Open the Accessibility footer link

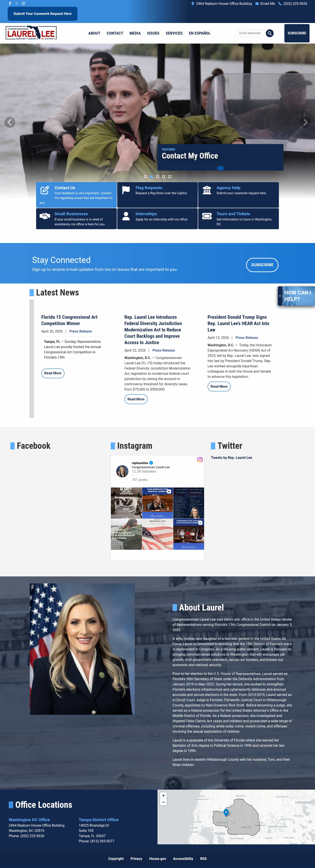click(x=183, y=859)
